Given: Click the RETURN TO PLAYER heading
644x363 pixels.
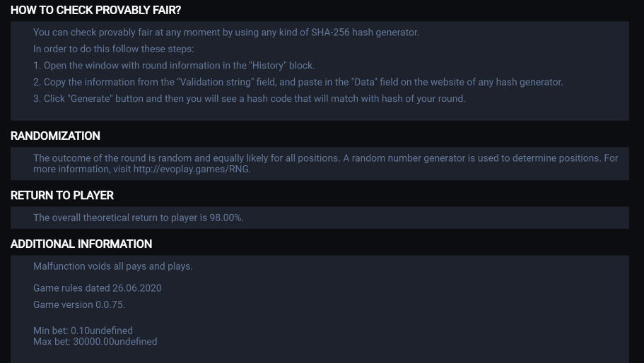Looking at the screenshot, I should [x=62, y=195].
